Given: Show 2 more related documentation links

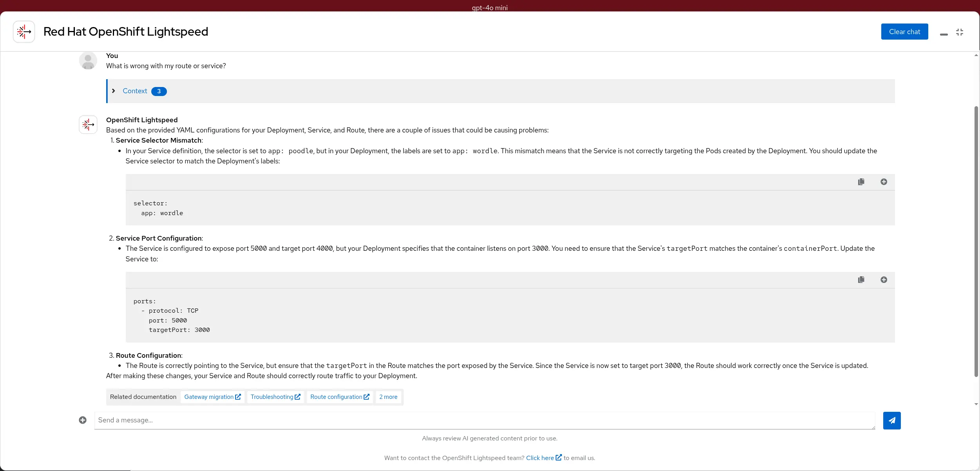Looking at the screenshot, I should point(388,397).
